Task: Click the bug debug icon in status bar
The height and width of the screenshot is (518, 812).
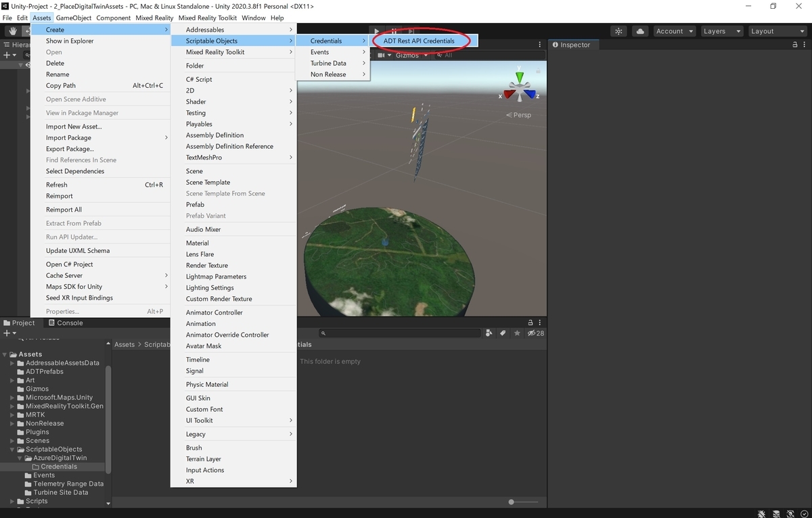Action: tap(761, 513)
